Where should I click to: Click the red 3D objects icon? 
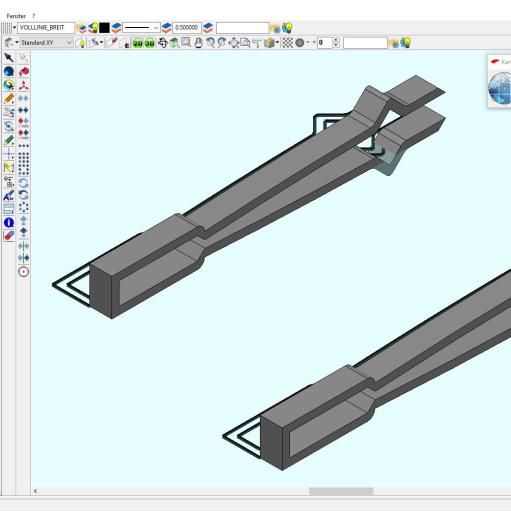coord(23,71)
